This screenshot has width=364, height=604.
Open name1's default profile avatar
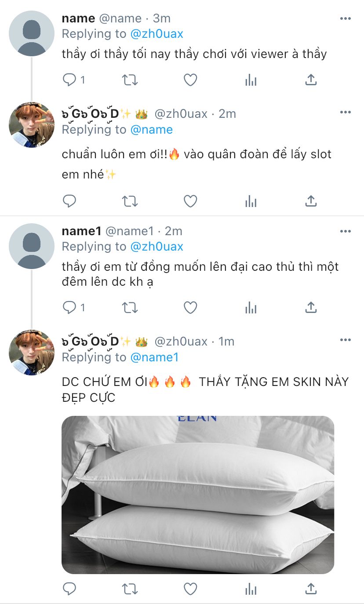[32, 246]
